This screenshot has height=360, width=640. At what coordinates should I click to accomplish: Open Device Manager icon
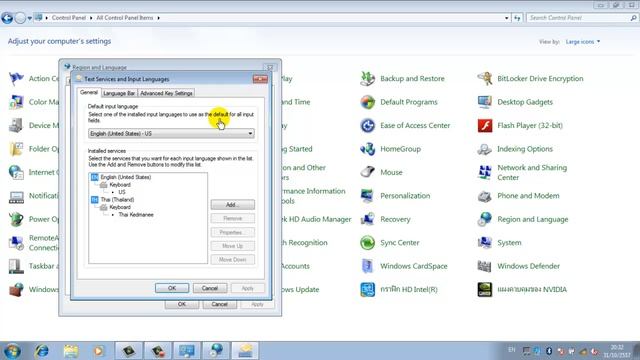pos(16,125)
